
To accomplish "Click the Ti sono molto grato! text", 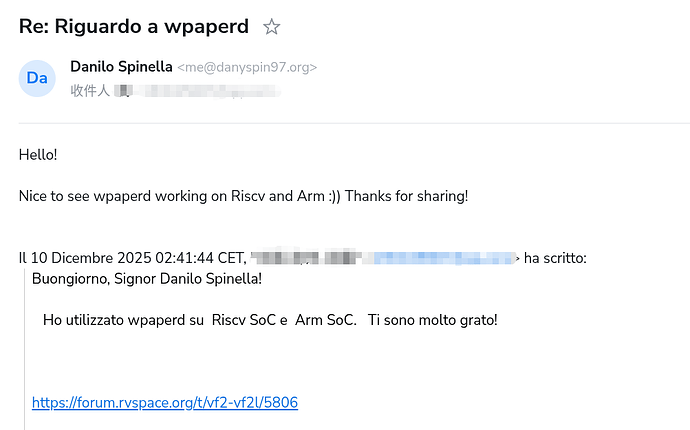I will pos(432,320).
